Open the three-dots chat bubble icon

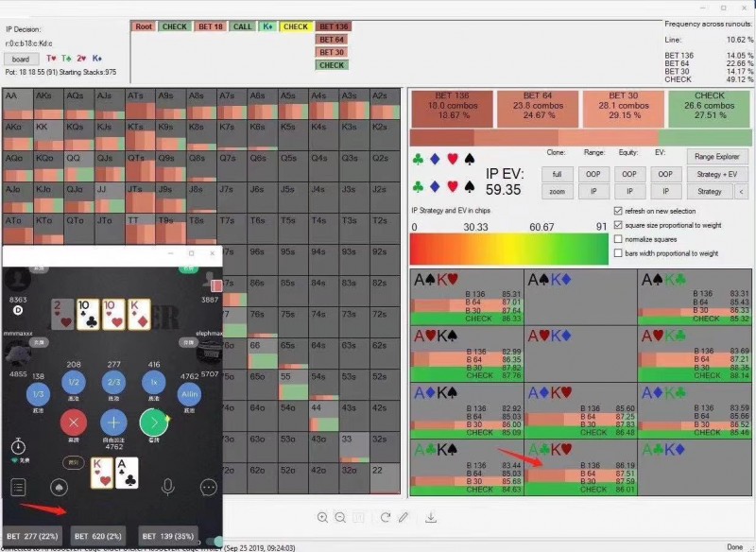(209, 488)
